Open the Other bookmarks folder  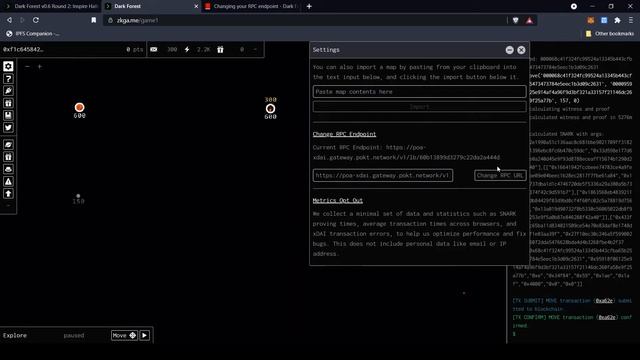[609, 33]
